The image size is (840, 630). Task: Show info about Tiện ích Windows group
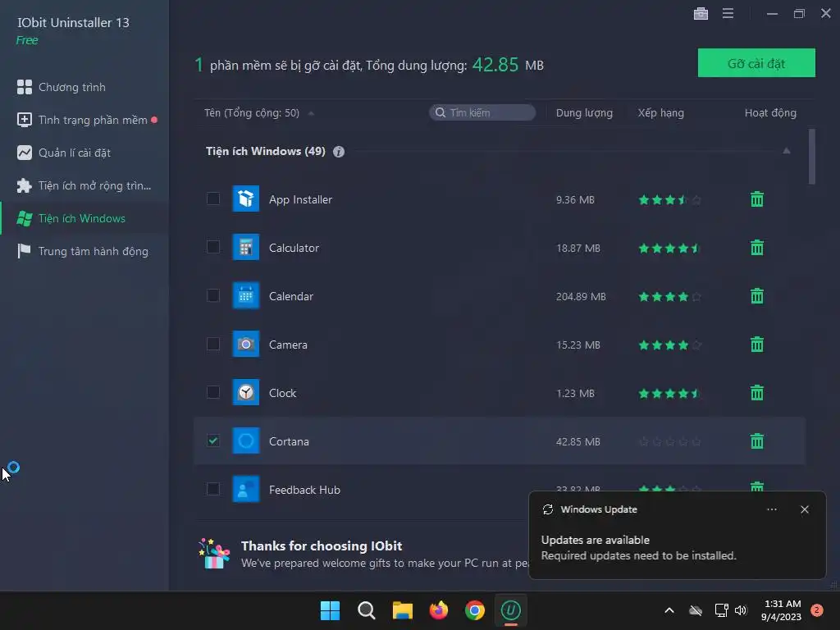[x=339, y=152]
